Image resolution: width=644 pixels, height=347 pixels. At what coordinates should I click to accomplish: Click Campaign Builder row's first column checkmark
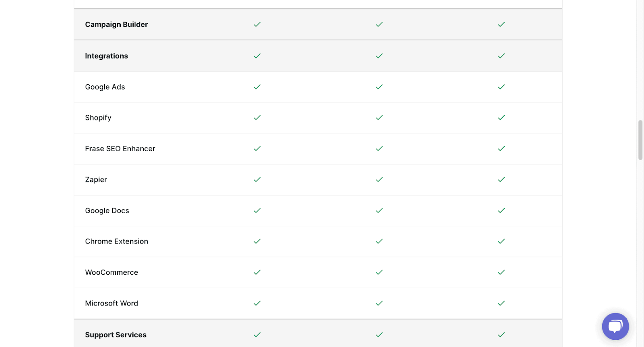coord(257,25)
